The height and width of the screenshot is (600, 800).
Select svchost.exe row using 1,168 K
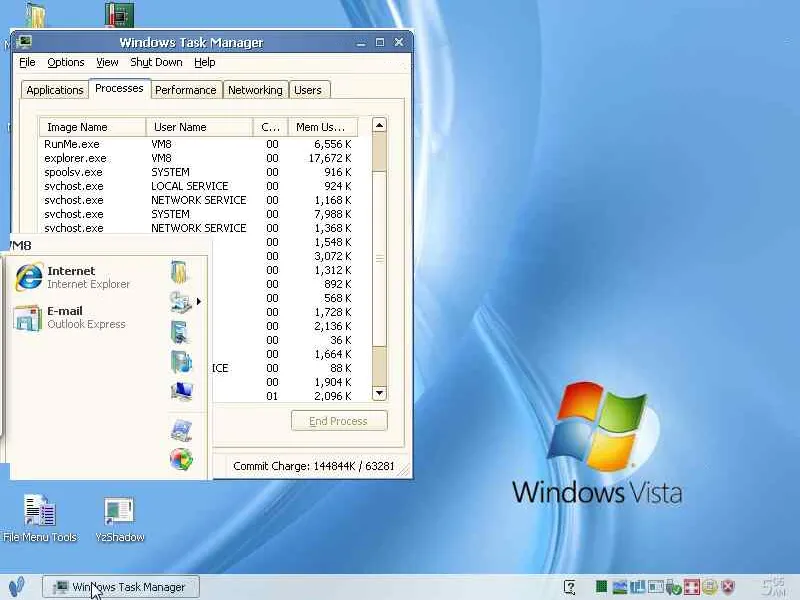click(198, 201)
